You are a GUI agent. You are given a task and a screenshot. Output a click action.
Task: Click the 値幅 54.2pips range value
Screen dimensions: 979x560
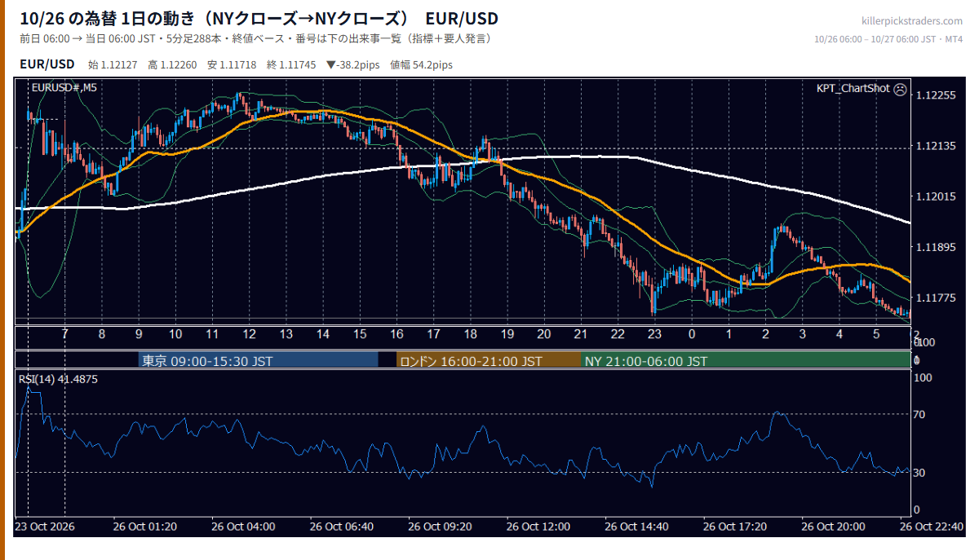(422, 64)
